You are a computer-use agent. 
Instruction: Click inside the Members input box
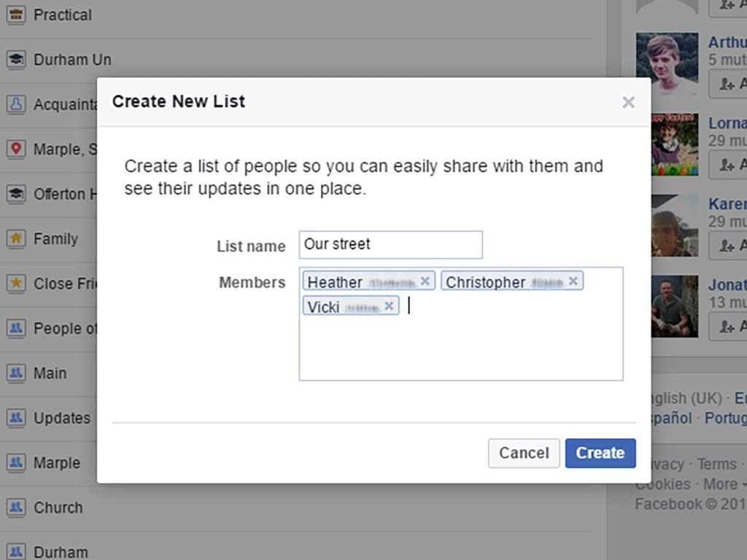(511, 343)
